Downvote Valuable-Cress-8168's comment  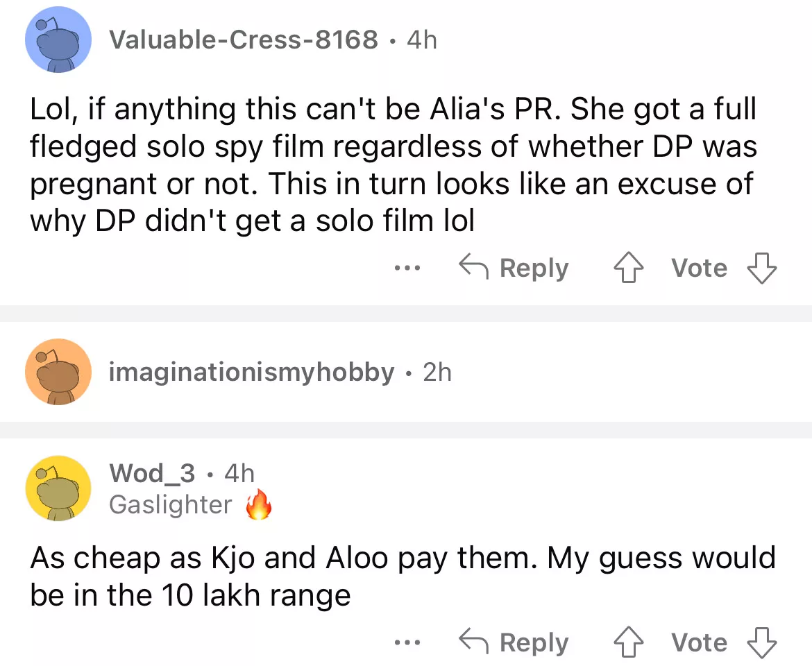coord(761,268)
